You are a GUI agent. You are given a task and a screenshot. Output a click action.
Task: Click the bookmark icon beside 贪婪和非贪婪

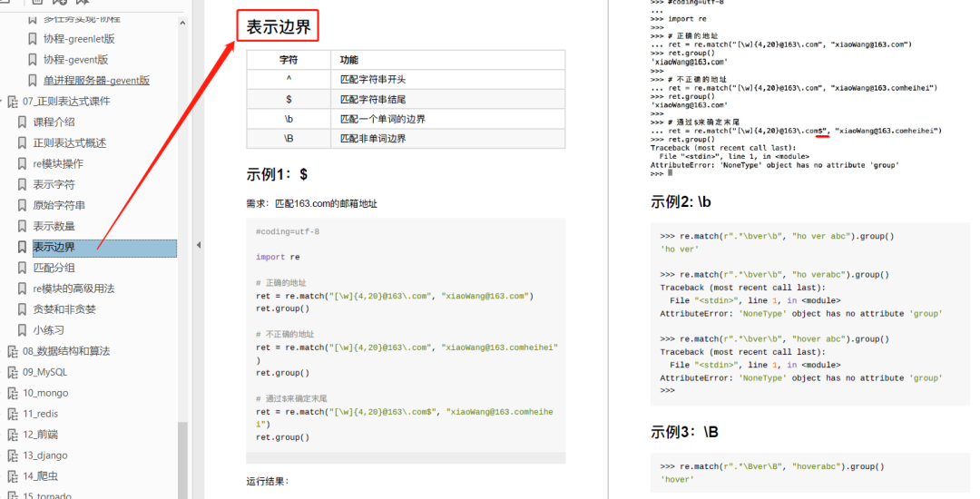pos(23,310)
